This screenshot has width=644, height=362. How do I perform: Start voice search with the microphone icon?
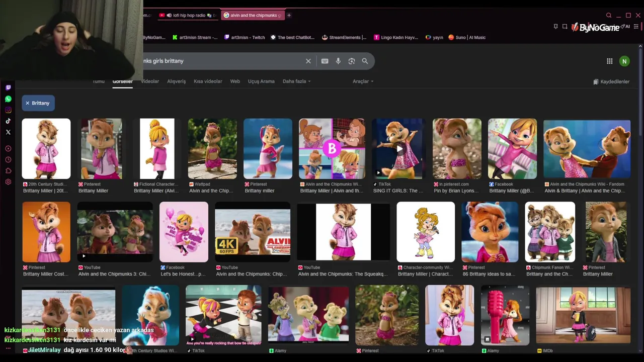(x=338, y=61)
